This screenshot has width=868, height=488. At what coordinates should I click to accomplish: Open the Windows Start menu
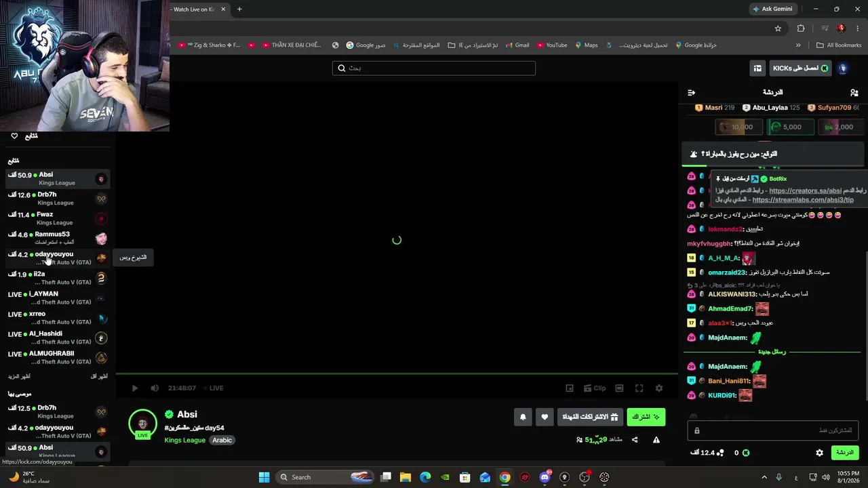tap(264, 477)
